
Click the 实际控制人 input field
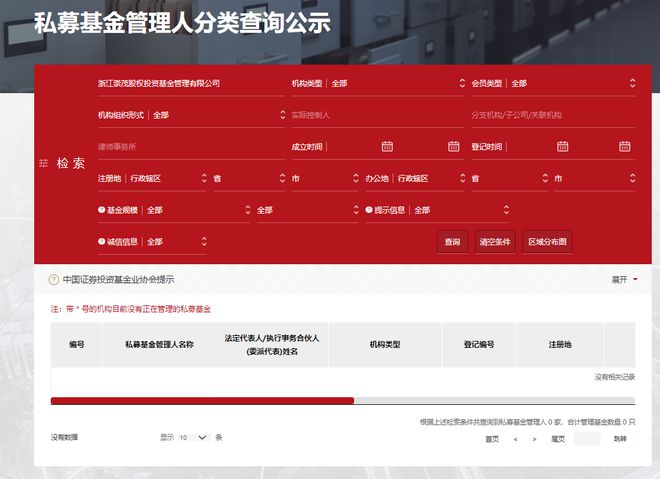pyautogui.click(x=378, y=115)
